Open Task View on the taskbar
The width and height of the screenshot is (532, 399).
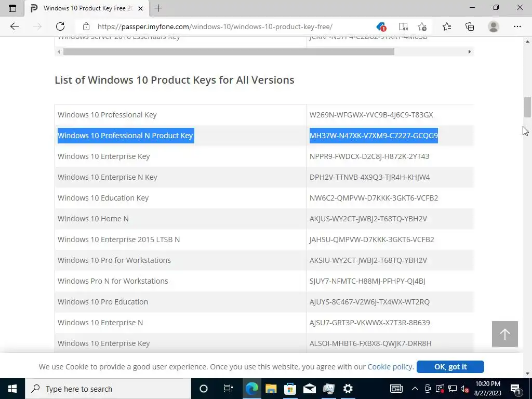(x=229, y=389)
